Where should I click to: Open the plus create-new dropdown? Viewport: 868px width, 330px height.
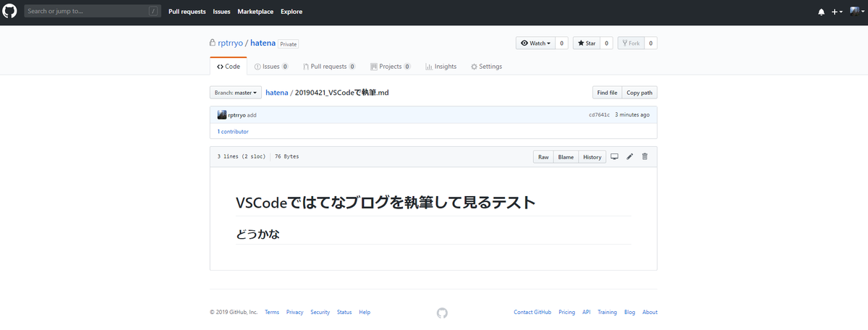[x=837, y=12]
